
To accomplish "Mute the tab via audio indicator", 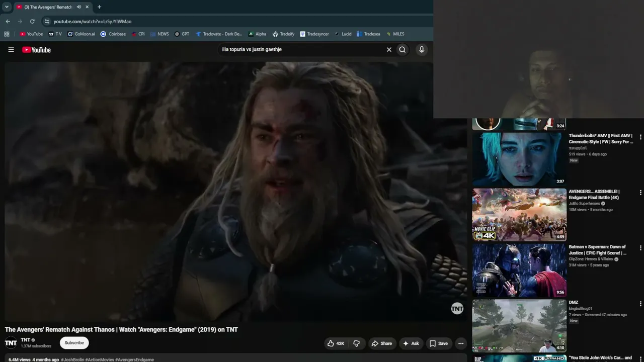I will pyautogui.click(x=78, y=7).
